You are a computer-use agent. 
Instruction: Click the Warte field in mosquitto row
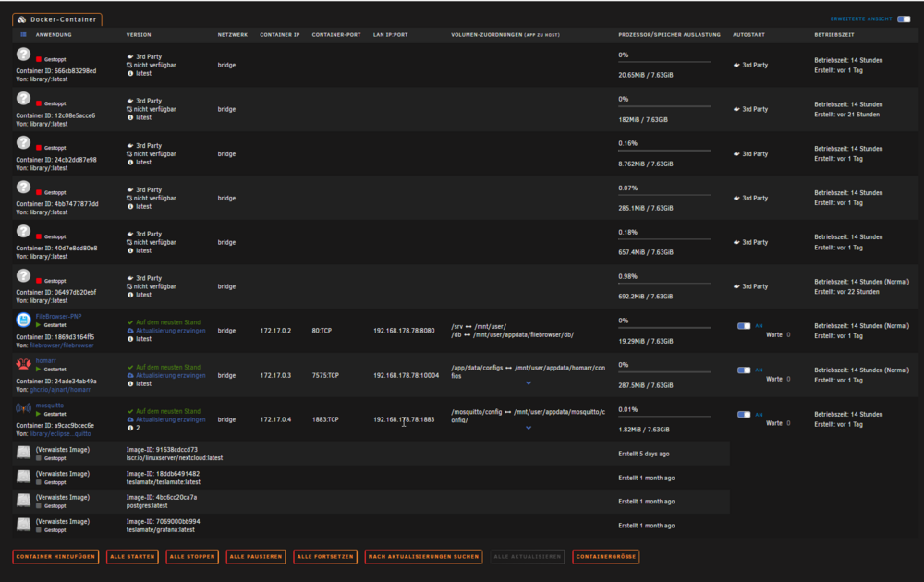(788, 423)
